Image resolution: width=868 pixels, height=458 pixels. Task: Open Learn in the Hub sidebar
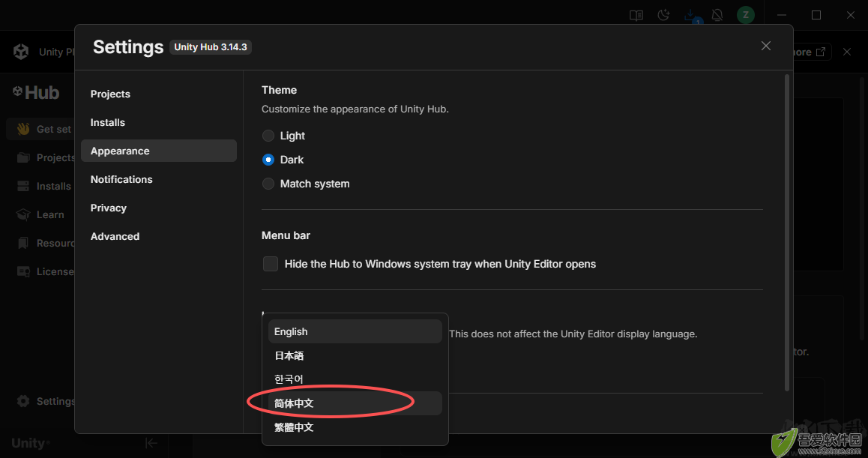(40, 214)
